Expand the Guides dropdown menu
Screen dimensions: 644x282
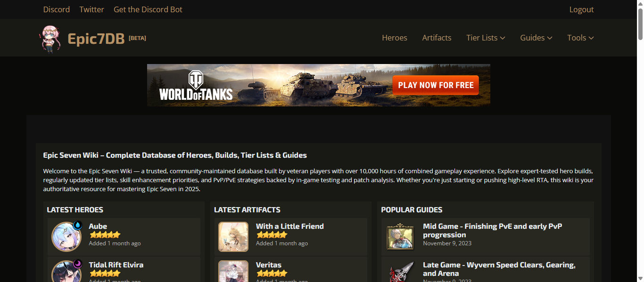(x=536, y=38)
